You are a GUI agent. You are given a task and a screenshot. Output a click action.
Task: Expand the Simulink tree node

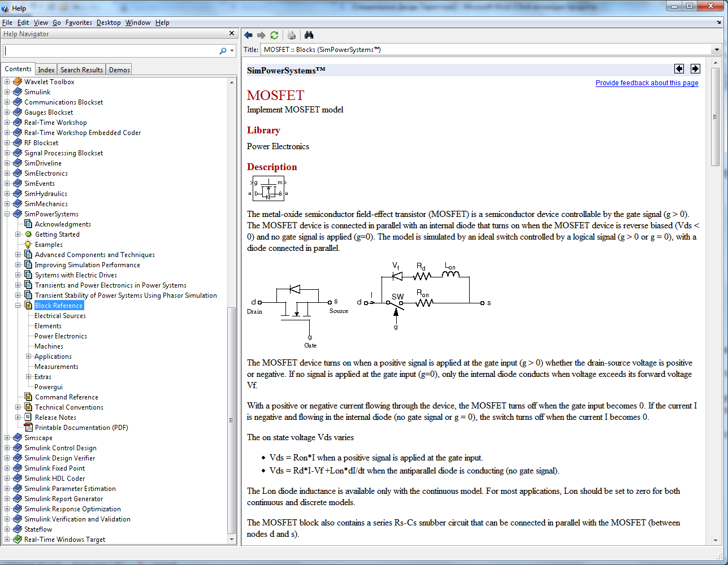7,92
